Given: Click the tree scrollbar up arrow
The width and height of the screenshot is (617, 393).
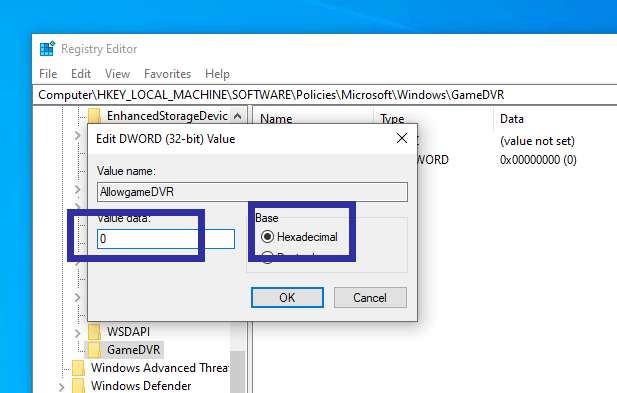Looking at the screenshot, I should [x=237, y=116].
